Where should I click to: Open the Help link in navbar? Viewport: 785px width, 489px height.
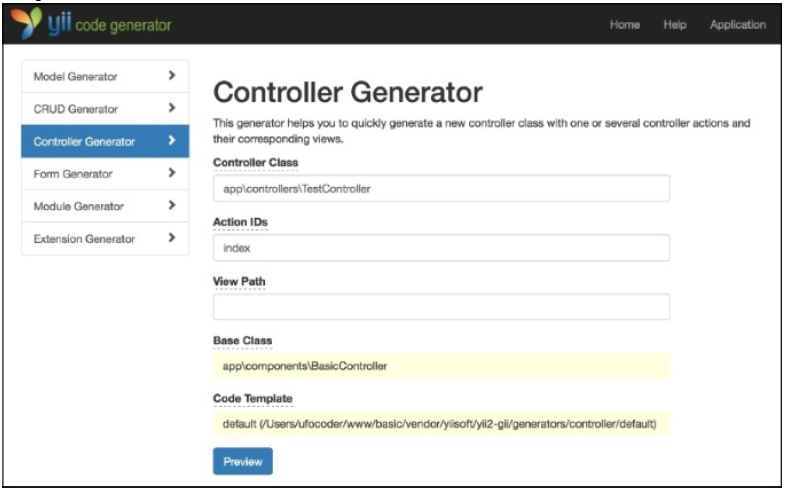click(674, 25)
